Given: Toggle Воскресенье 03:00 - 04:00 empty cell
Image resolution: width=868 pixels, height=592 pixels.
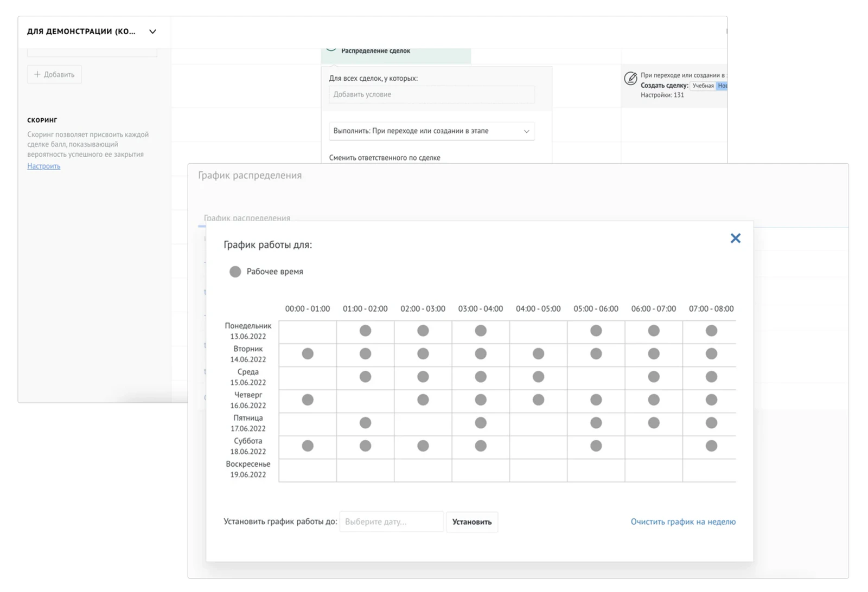Looking at the screenshot, I should [480, 470].
